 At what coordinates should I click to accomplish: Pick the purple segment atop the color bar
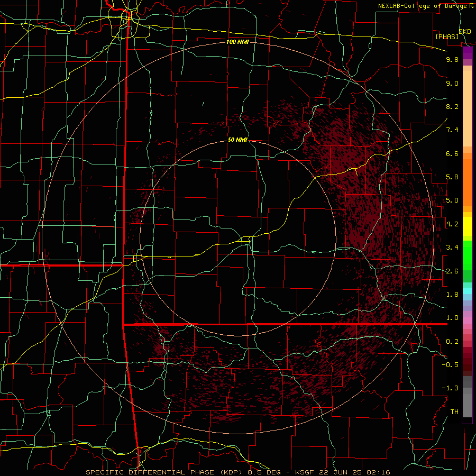click(467, 53)
